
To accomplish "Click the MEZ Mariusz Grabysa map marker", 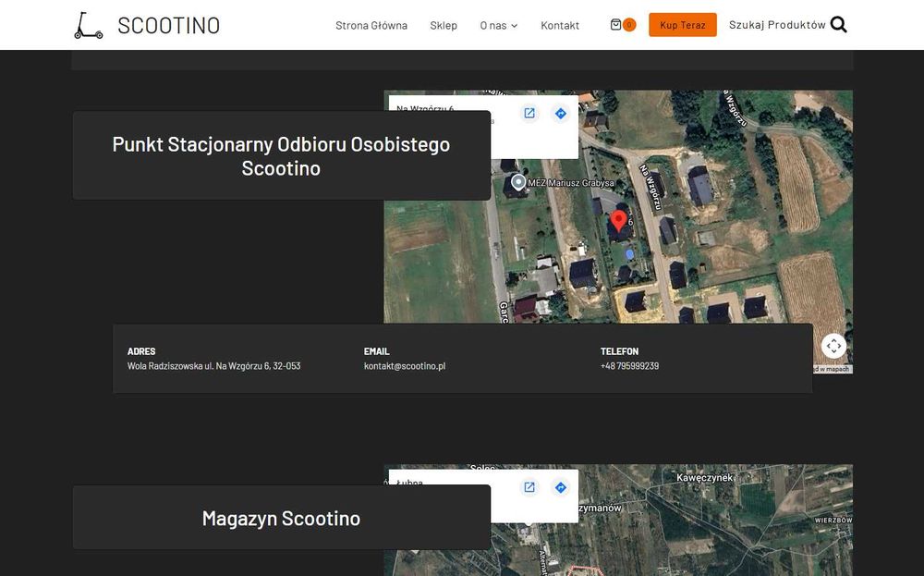I will click(x=518, y=182).
